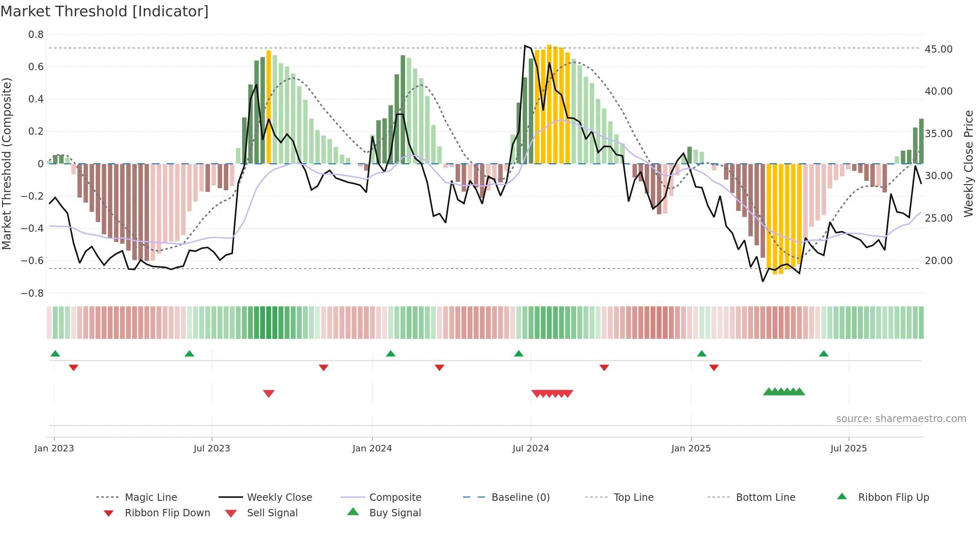Click the ribbon flip down marker in late 2023

324,368
